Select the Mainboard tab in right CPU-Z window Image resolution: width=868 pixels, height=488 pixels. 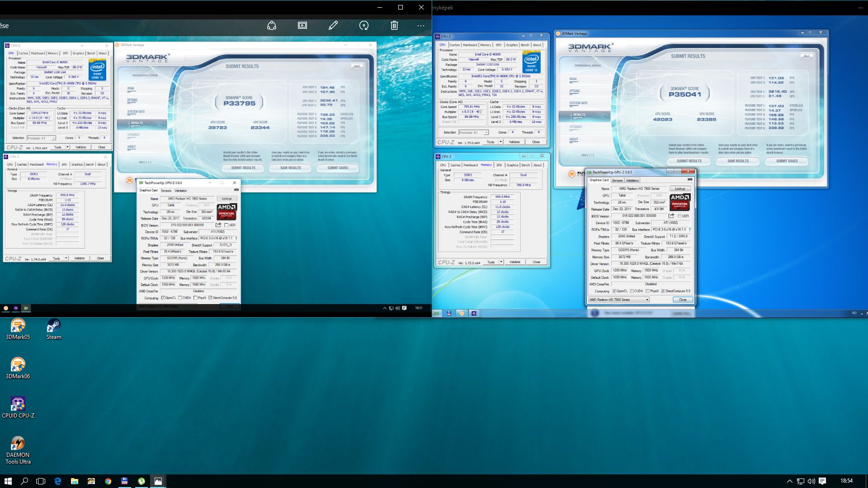tap(470, 45)
